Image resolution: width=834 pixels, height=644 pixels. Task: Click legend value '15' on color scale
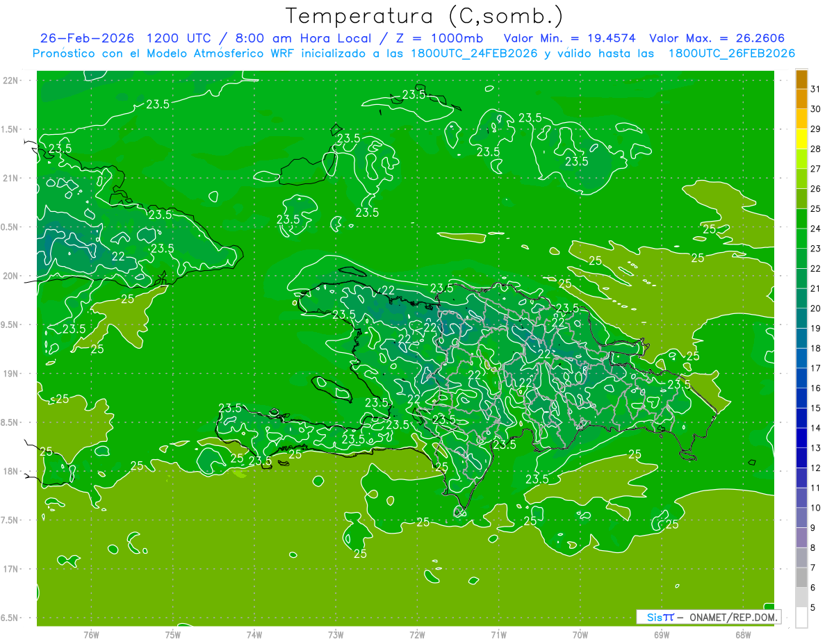[x=816, y=408]
